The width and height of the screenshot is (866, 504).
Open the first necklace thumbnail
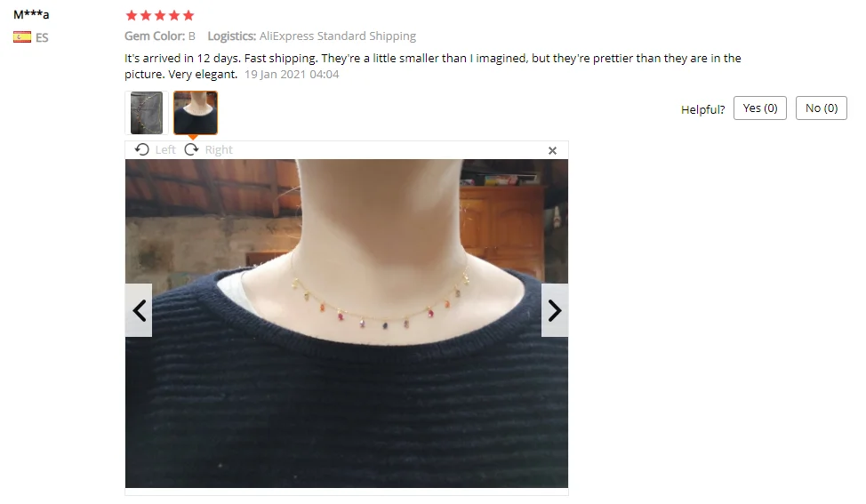[x=147, y=113]
